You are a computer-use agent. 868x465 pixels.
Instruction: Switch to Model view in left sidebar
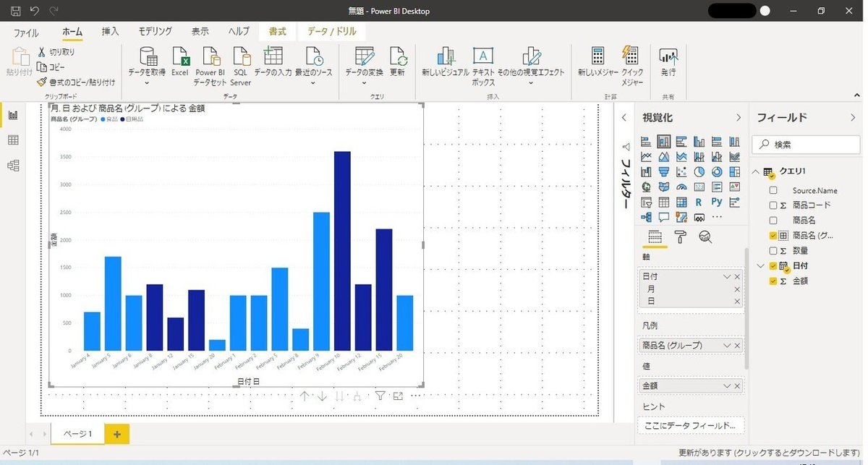coord(12,166)
